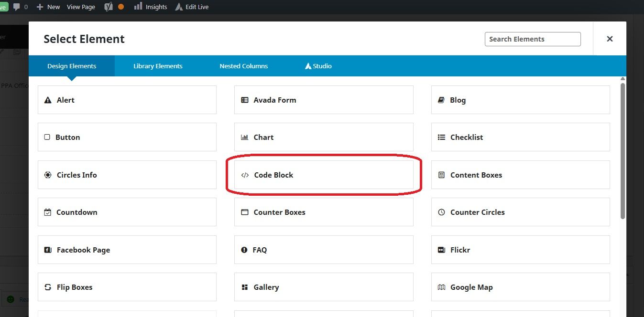The image size is (644, 317).
Task: Insert an Alert element
Action: tap(127, 100)
